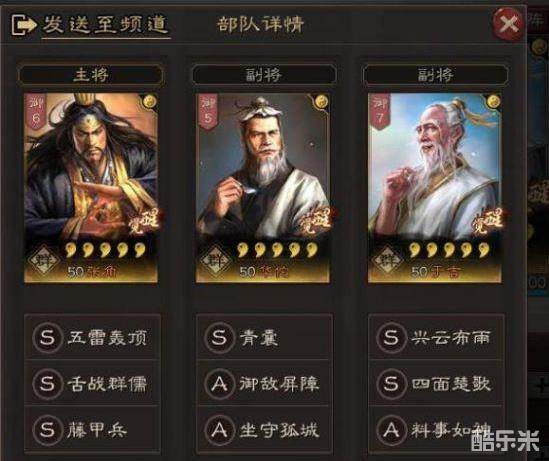
Task: Click the 主将 header label
Action: 91,75
